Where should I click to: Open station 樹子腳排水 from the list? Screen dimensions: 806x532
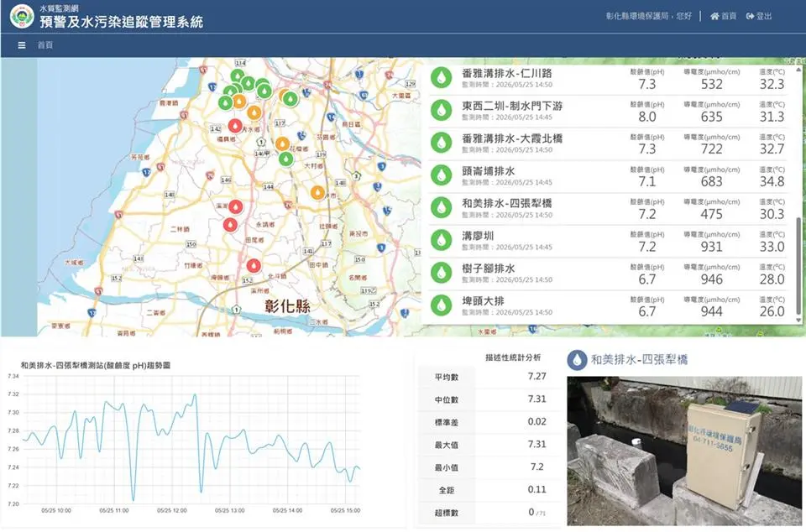[x=489, y=268]
